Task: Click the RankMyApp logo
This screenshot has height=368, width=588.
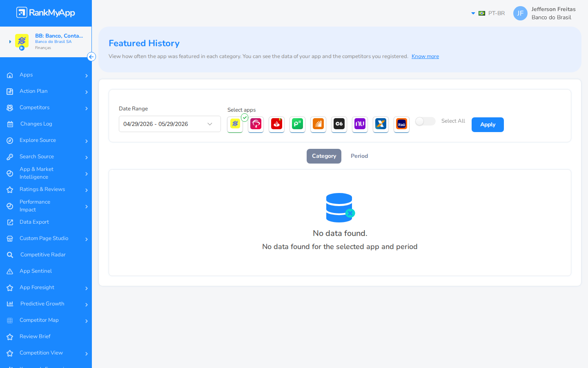Action: click(45, 13)
